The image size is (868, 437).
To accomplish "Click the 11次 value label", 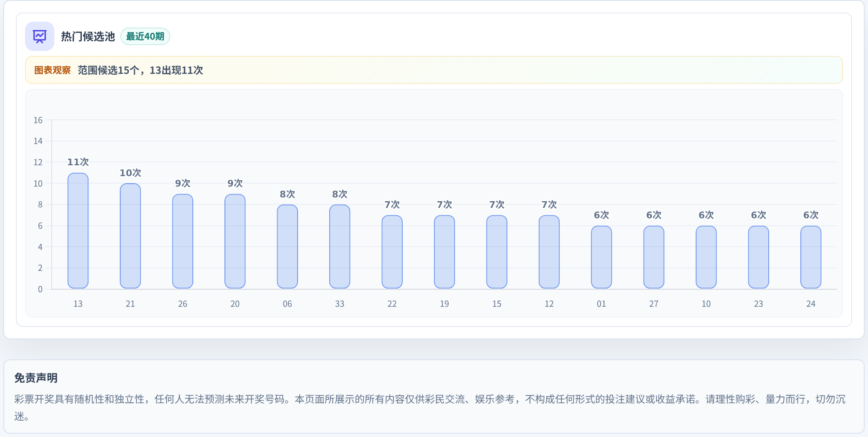I will point(78,162).
